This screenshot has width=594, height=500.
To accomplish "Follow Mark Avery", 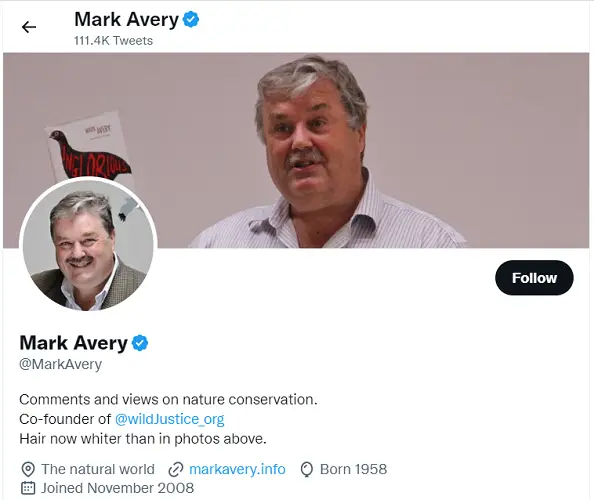I will pos(534,278).
